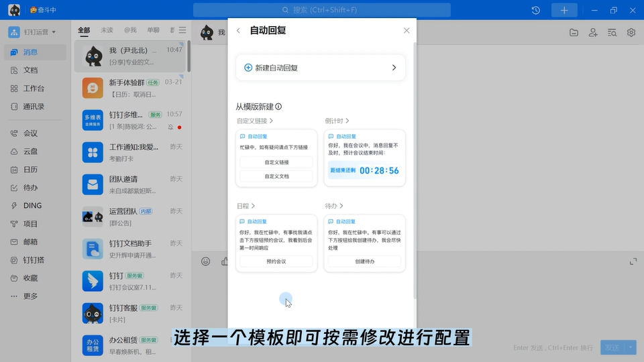Open chat settings gear icon

click(x=631, y=32)
